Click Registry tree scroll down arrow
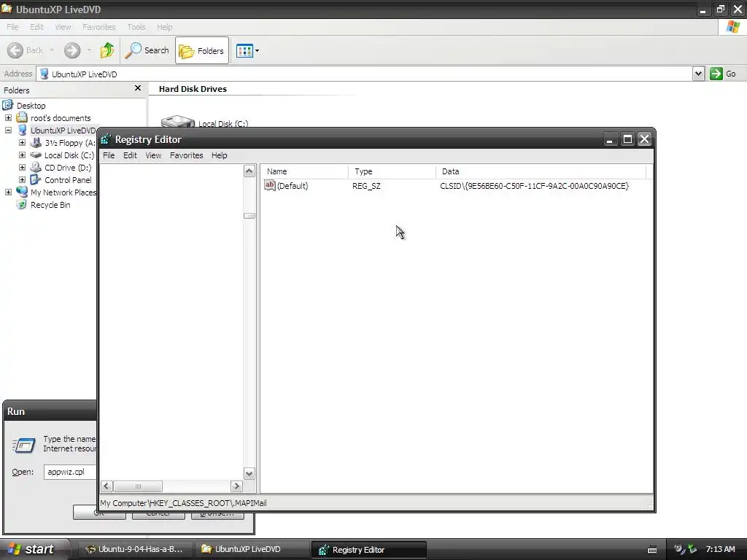This screenshot has height=560, width=747. click(249, 473)
